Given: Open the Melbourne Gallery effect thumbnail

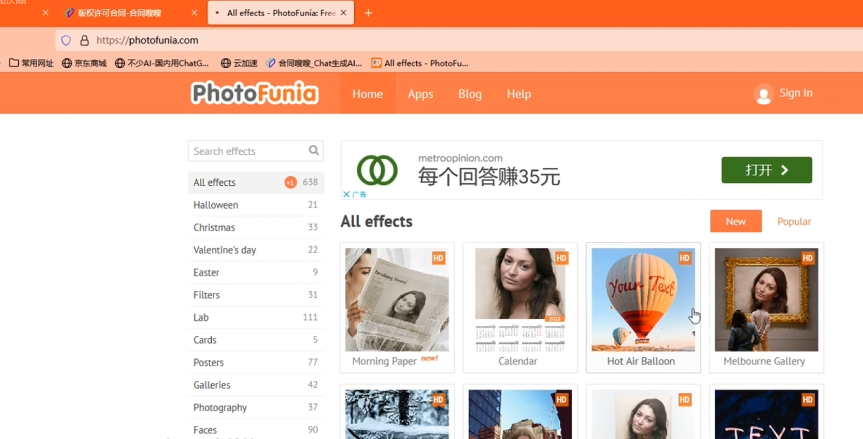Looking at the screenshot, I should (x=766, y=300).
